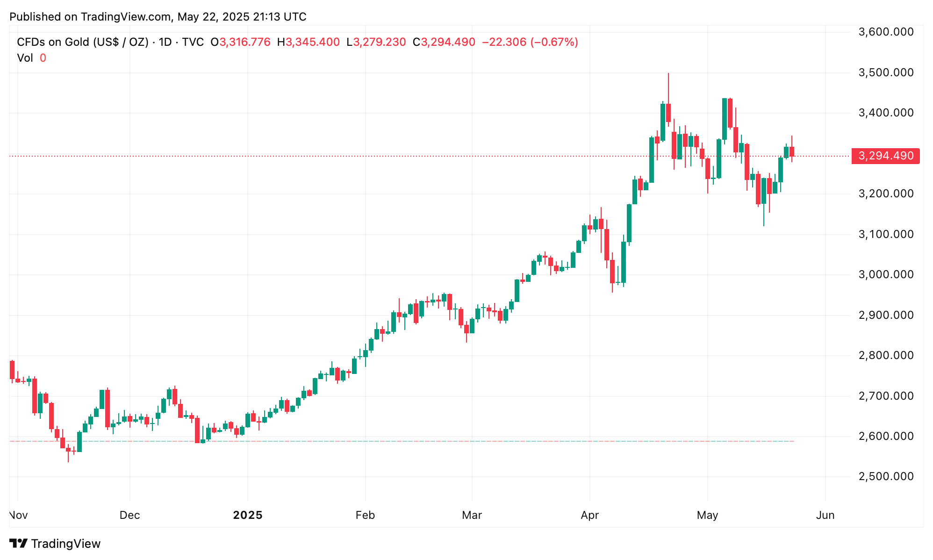
Task: Click the Vol indicator label
Action: 25,58
